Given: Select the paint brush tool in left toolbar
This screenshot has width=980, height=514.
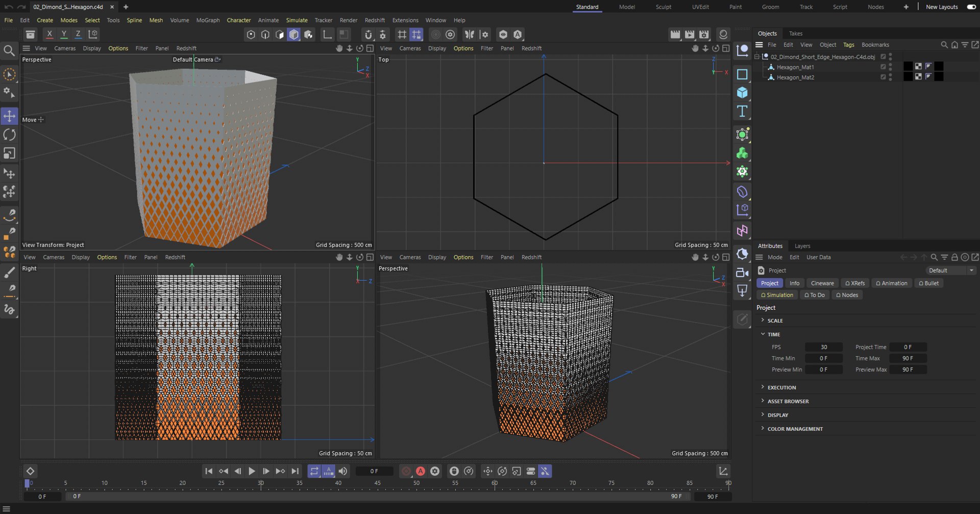Looking at the screenshot, I should (x=9, y=273).
